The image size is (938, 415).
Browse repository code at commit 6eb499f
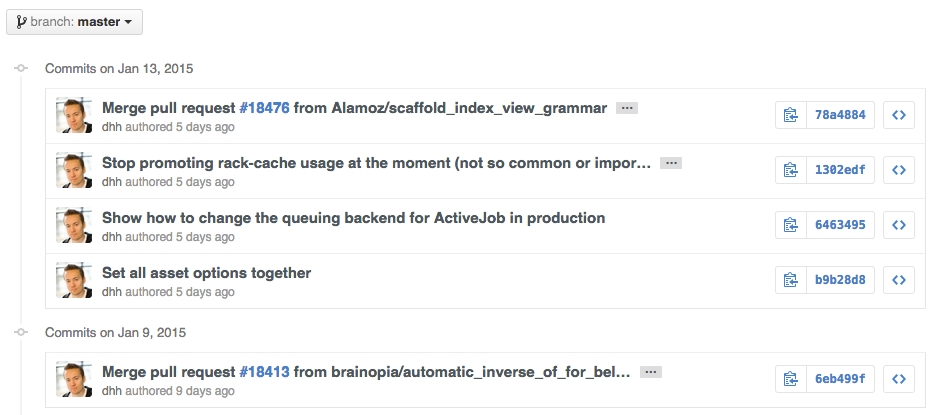click(899, 380)
